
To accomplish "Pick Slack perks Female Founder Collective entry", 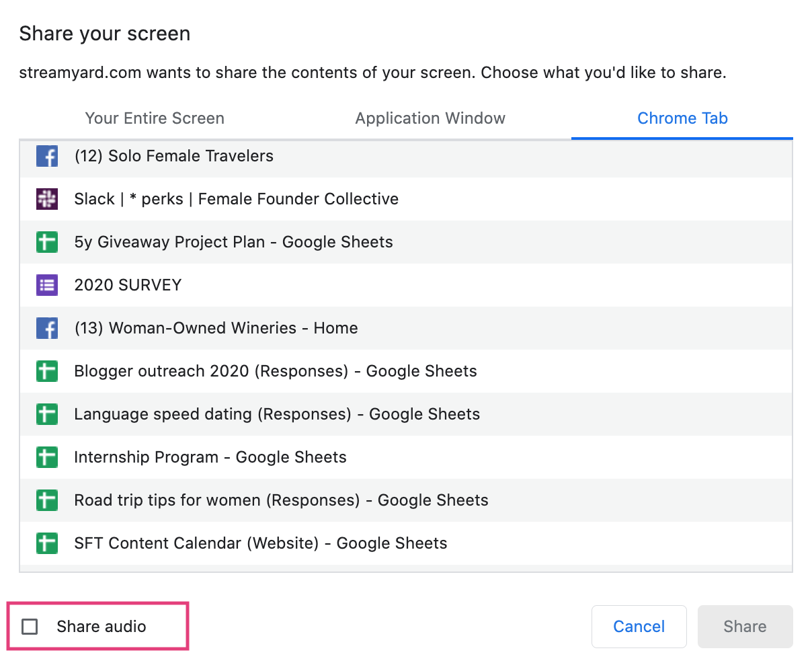I will tap(236, 199).
